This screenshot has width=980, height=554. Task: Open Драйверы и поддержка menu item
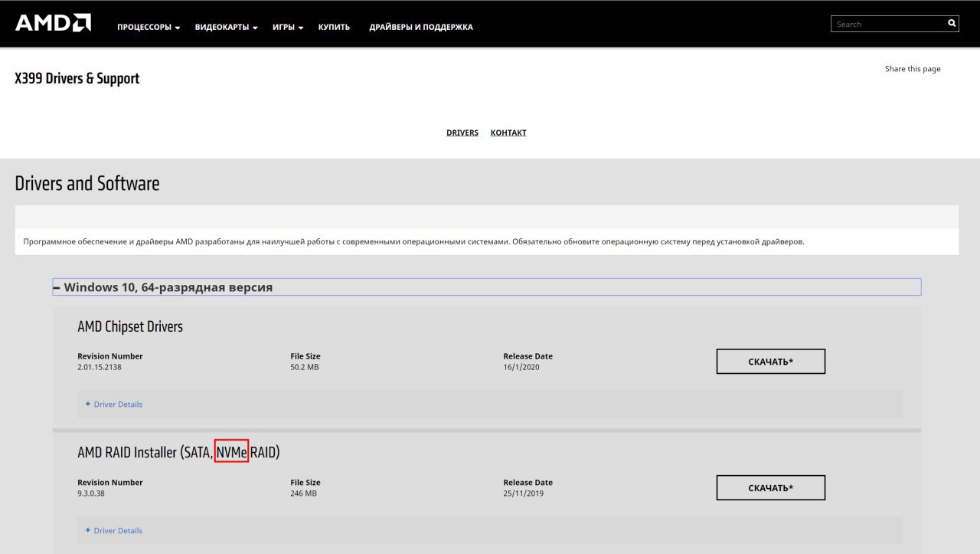(x=421, y=27)
